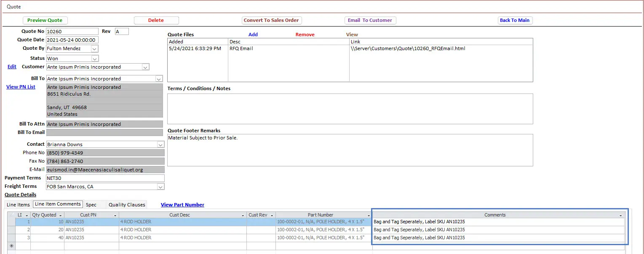Click the Quote No field
644x254 pixels.
[72, 32]
